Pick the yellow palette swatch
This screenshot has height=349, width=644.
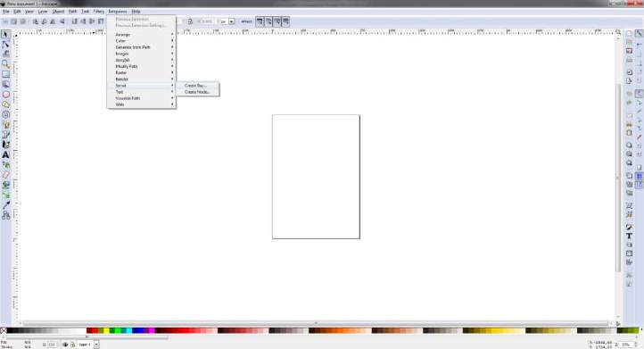[106, 330]
